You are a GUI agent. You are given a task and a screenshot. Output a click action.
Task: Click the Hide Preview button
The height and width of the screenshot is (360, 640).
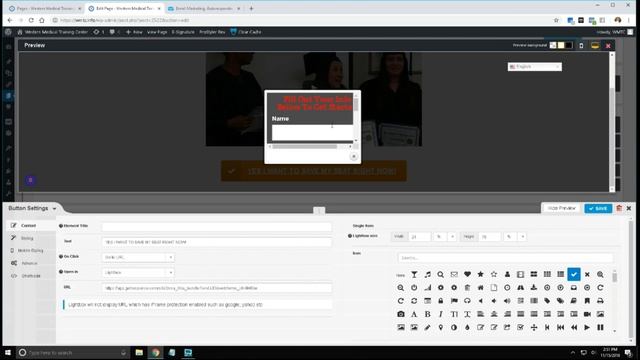(561, 208)
